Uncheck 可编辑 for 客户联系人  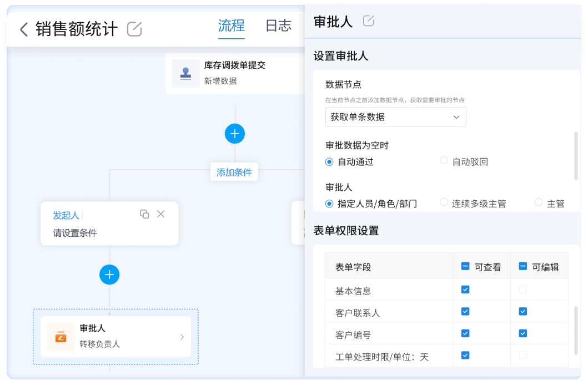click(x=522, y=312)
